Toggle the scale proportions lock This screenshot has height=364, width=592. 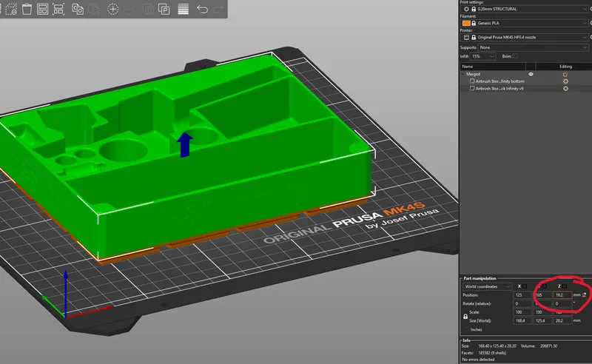[465, 317]
